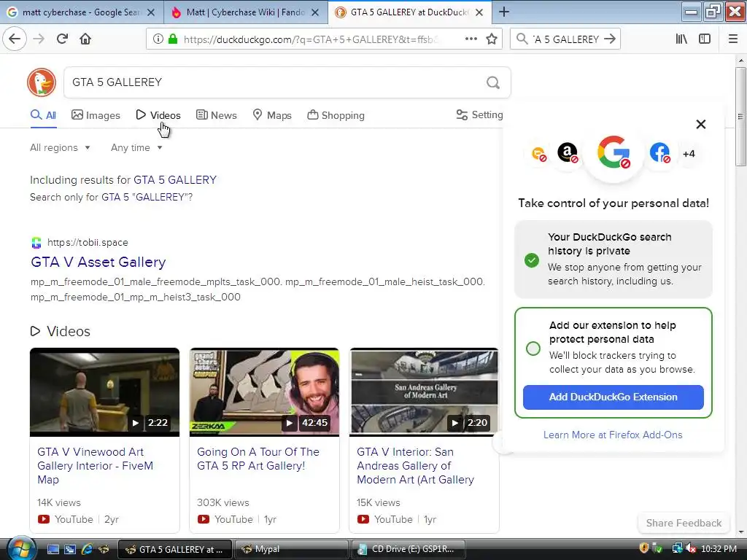Image resolution: width=747 pixels, height=560 pixels.
Task: Click the Firefox search box field
Action: tap(565, 39)
